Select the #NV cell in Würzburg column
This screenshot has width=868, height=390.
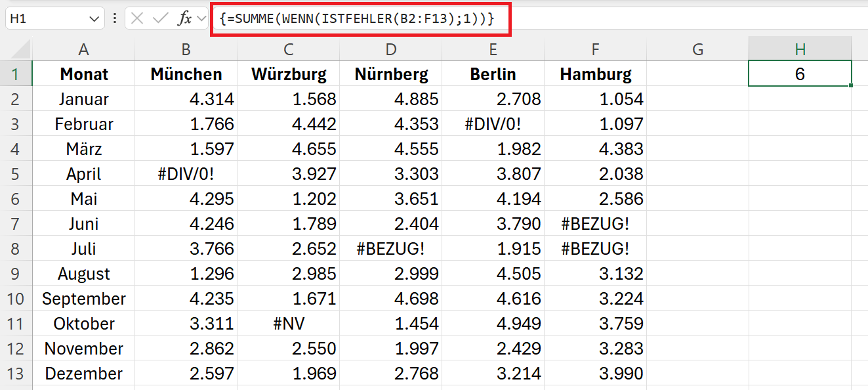click(289, 324)
